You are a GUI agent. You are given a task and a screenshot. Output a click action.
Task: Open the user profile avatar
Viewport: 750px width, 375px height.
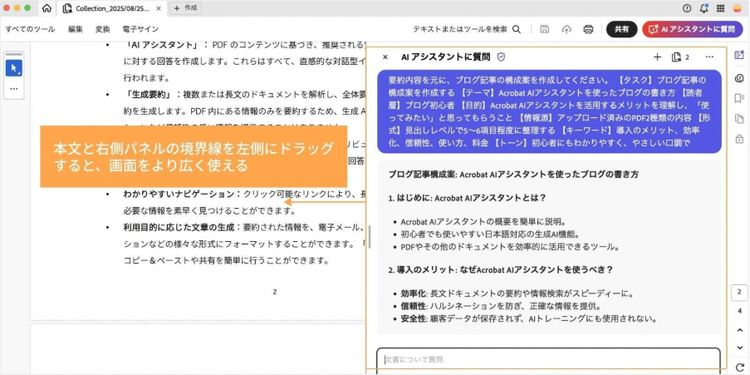click(x=737, y=8)
